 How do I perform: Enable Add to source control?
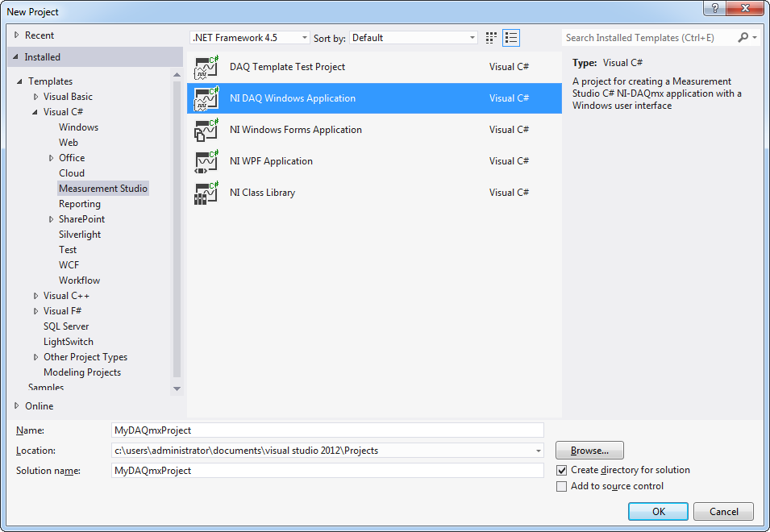[x=562, y=486]
